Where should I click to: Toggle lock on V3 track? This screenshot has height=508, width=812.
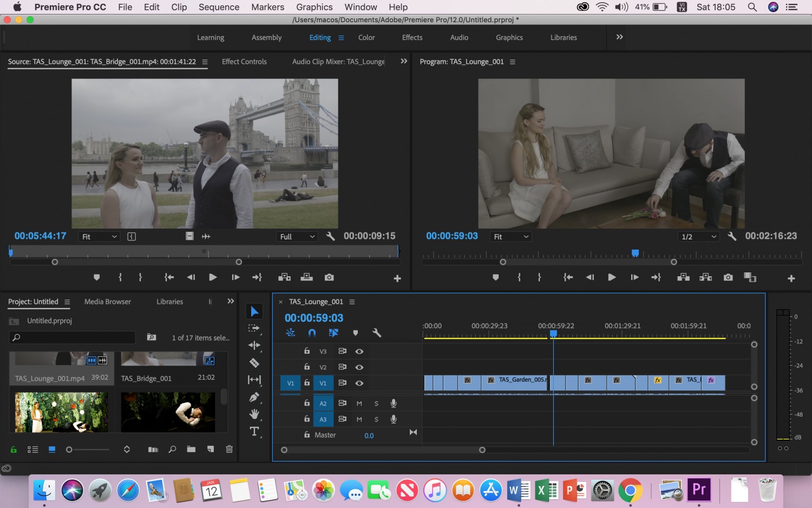[x=307, y=351]
